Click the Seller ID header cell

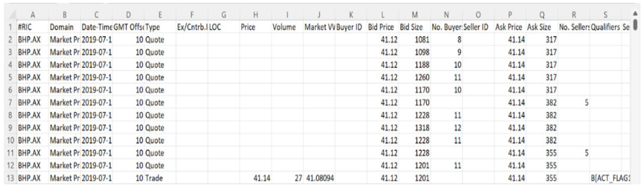point(478,27)
